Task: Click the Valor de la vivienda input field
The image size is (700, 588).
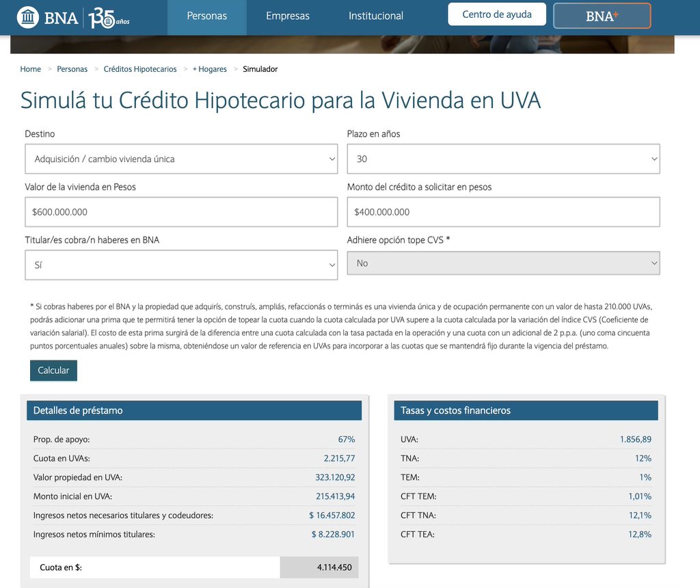Action: click(181, 212)
